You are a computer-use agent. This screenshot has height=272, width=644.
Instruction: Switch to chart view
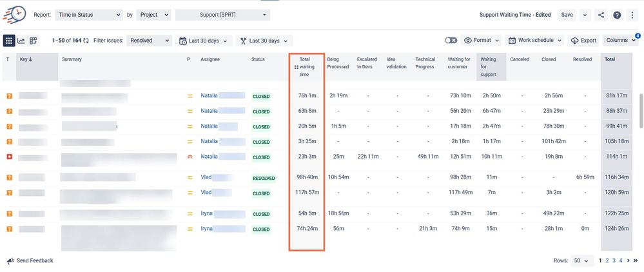(21, 41)
